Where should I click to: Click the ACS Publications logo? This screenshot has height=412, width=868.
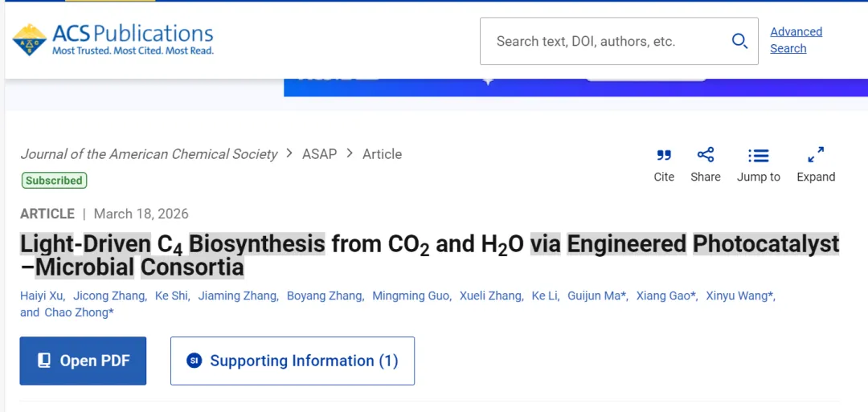[113, 39]
